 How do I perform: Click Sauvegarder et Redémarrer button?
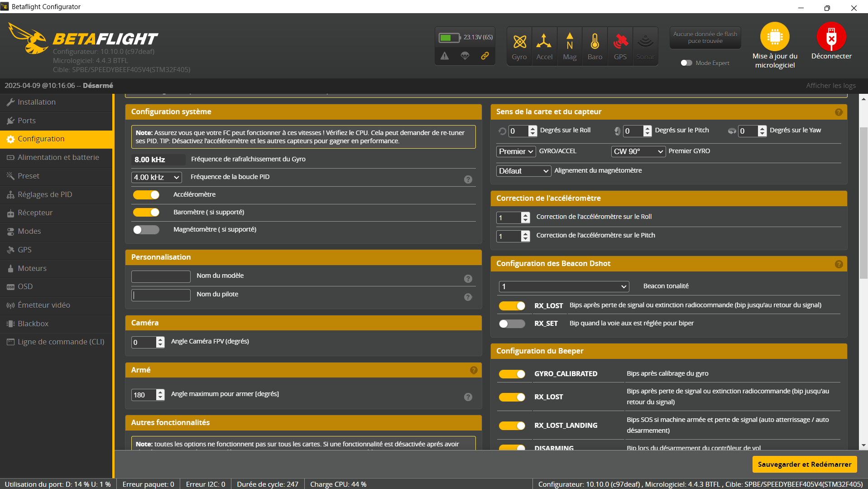804,464
